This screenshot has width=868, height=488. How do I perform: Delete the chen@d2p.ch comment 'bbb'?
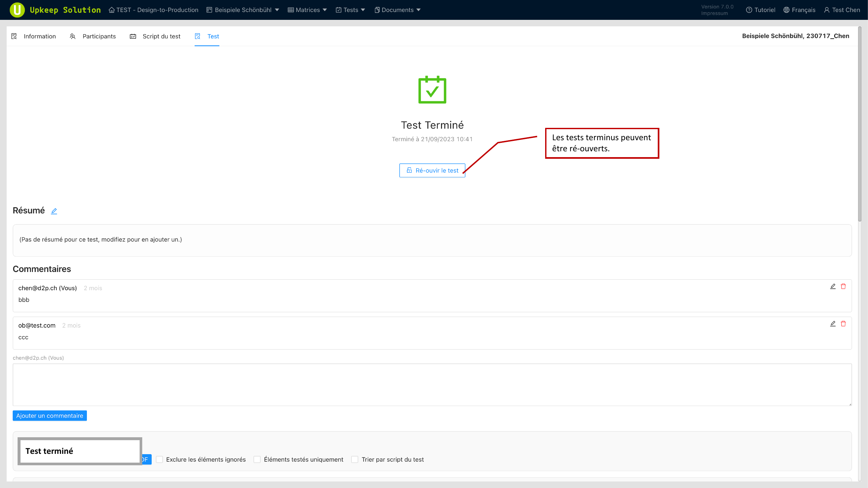click(843, 286)
